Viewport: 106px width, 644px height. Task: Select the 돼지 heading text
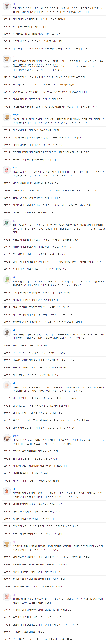(15, 595)
